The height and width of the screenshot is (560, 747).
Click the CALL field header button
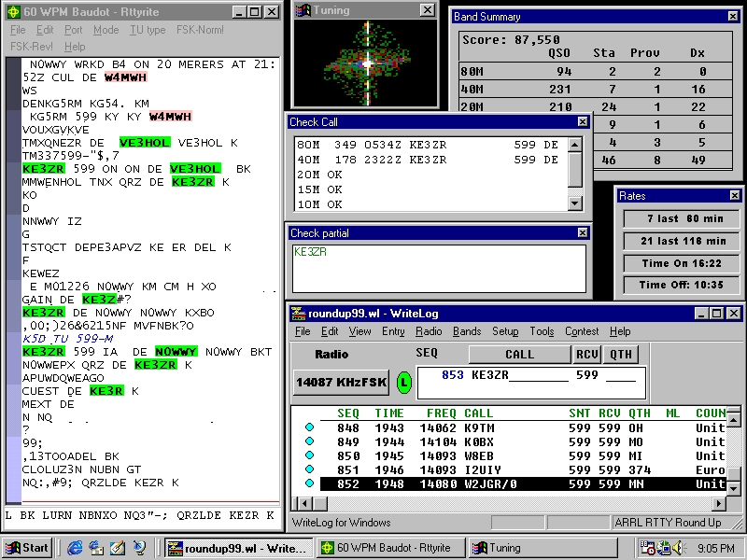519,355
